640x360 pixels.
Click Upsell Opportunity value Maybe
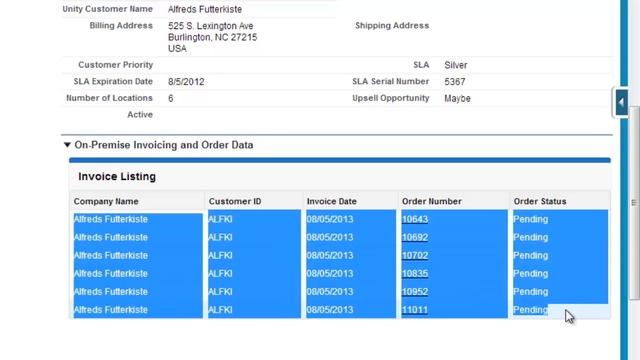pyautogui.click(x=458, y=98)
